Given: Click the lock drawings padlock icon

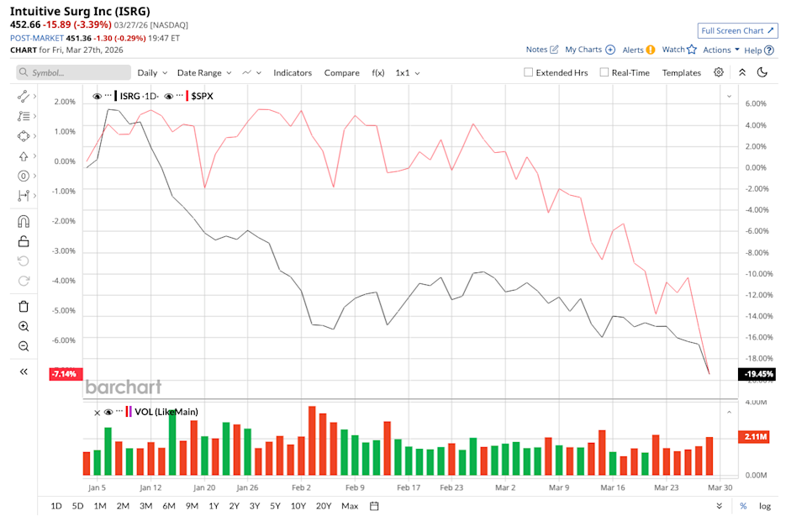Looking at the screenshot, I should click(24, 241).
